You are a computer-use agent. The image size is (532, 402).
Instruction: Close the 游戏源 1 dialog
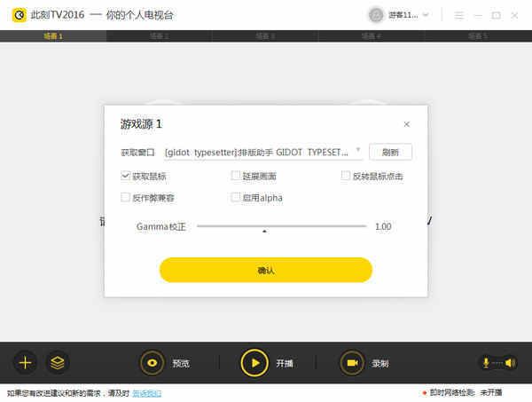[x=406, y=124]
